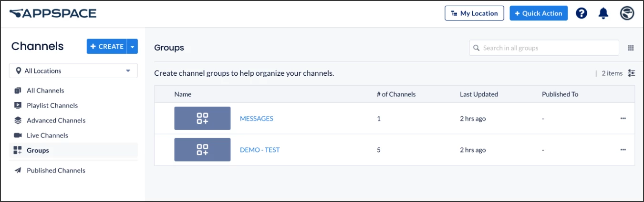
Task: Open the user profile avatar
Action: coord(627,13)
